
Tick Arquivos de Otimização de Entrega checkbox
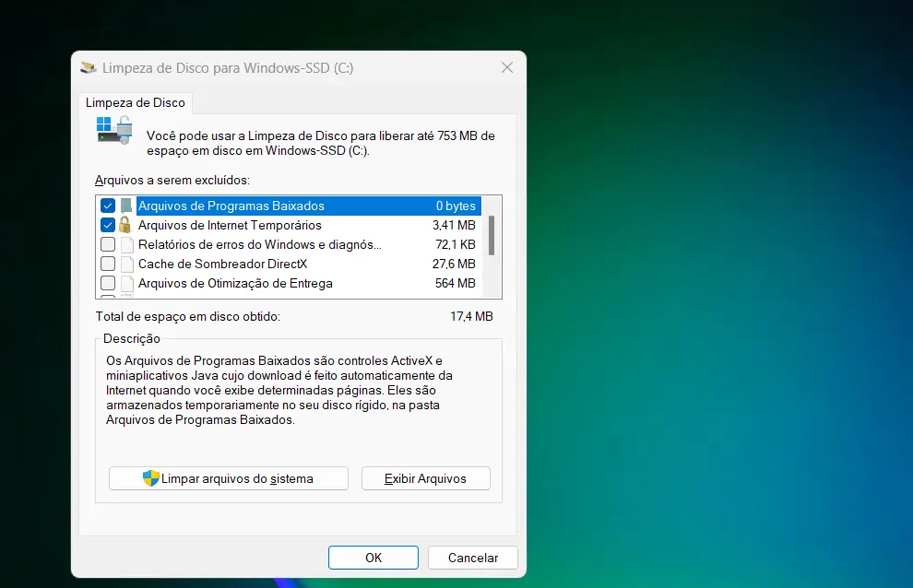(108, 283)
